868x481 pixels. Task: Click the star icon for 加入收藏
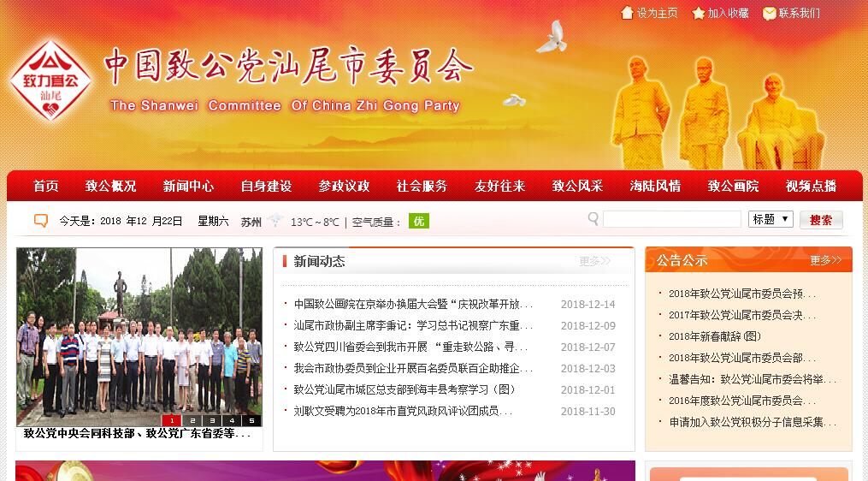pos(699,13)
